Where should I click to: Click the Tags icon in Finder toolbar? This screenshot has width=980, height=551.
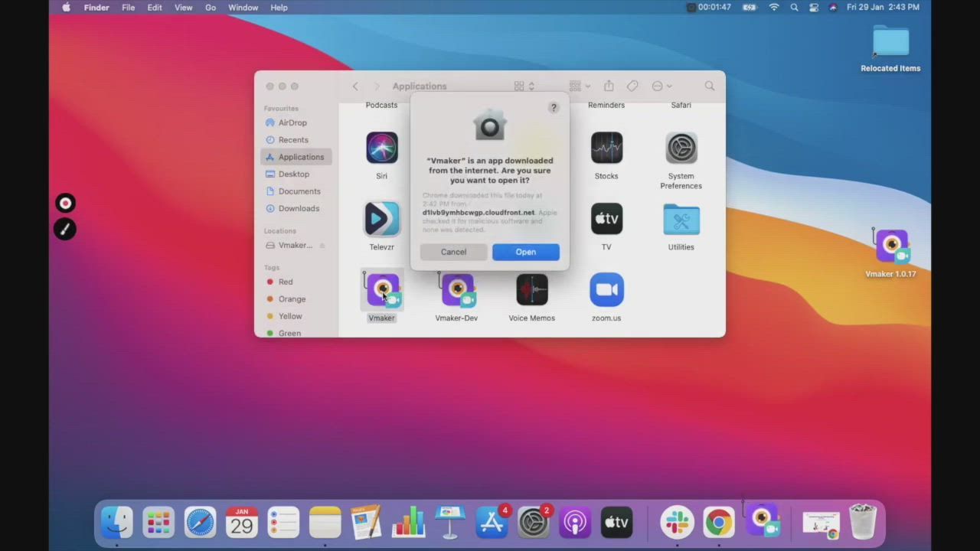click(632, 86)
